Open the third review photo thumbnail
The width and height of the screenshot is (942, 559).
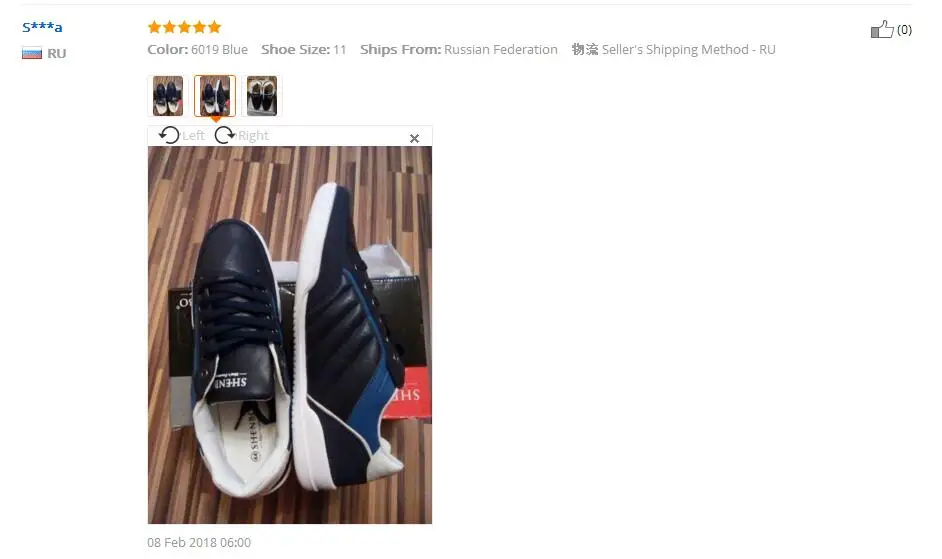click(x=262, y=96)
